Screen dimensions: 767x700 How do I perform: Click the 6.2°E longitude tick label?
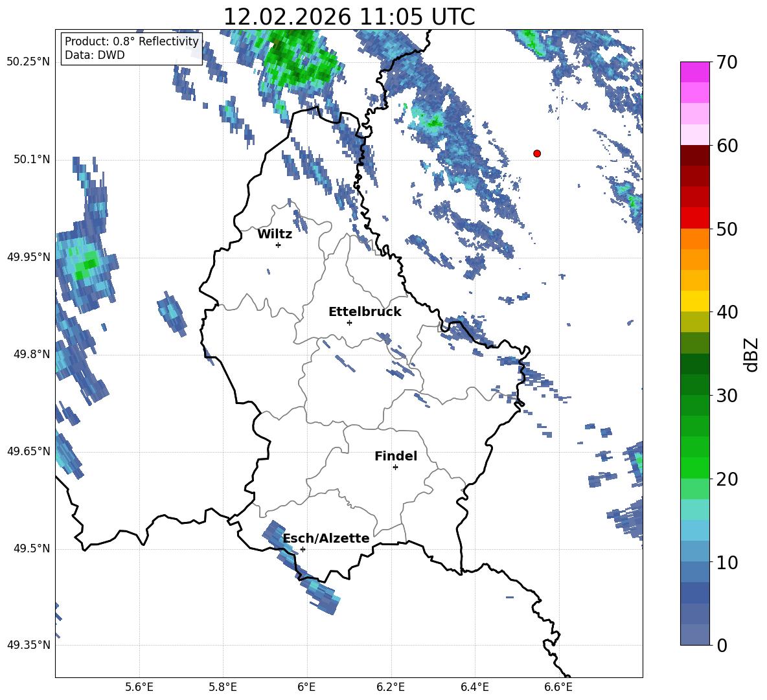(x=391, y=687)
